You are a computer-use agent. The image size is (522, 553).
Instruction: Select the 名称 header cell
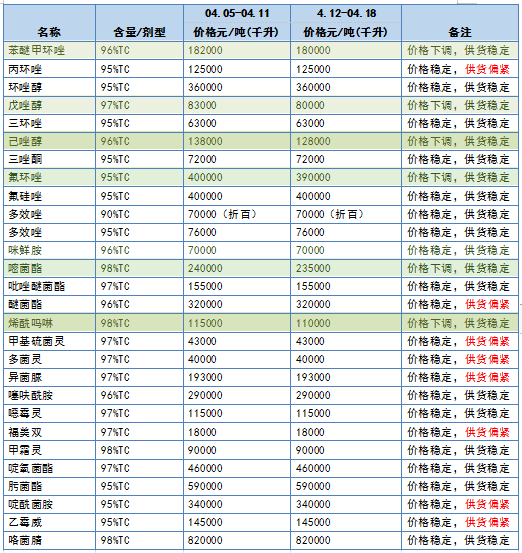[x=49, y=23]
